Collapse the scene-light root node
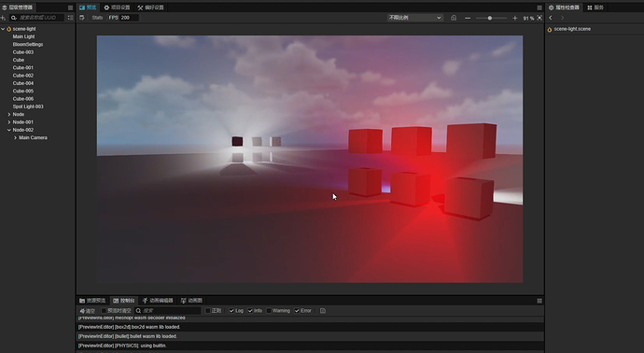Viewport: 644px width, 353px height. (x=3, y=29)
